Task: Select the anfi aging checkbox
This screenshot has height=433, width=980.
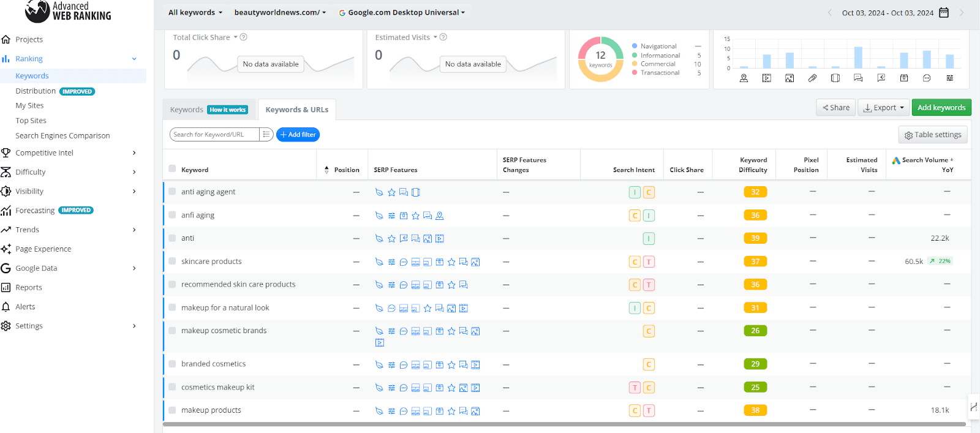Action: [x=172, y=215]
